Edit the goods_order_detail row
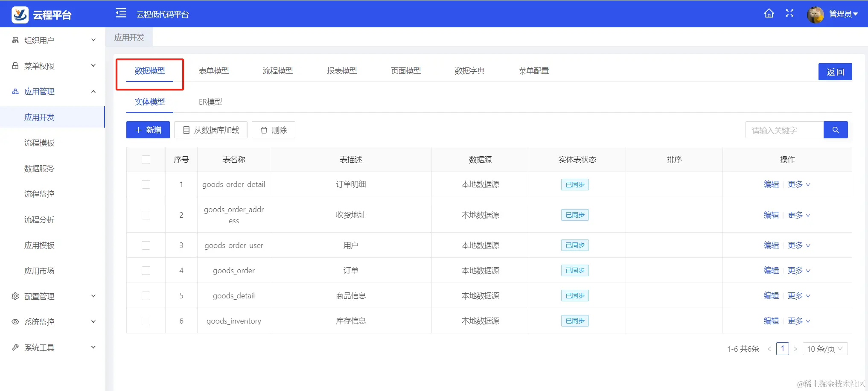The image size is (868, 391). point(771,184)
